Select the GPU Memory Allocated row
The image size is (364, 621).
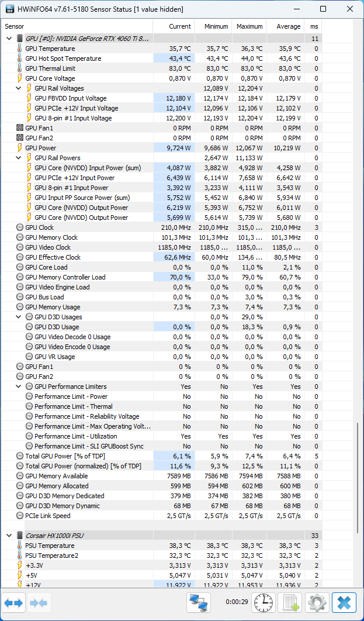click(161, 486)
